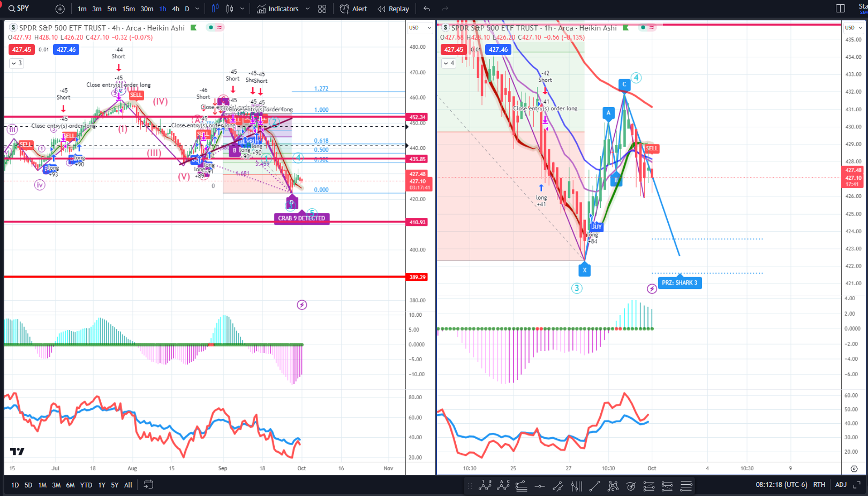The width and height of the screenshot is (868, 496).
Task: Select the 1m timeframe
Action: [82, 9]
